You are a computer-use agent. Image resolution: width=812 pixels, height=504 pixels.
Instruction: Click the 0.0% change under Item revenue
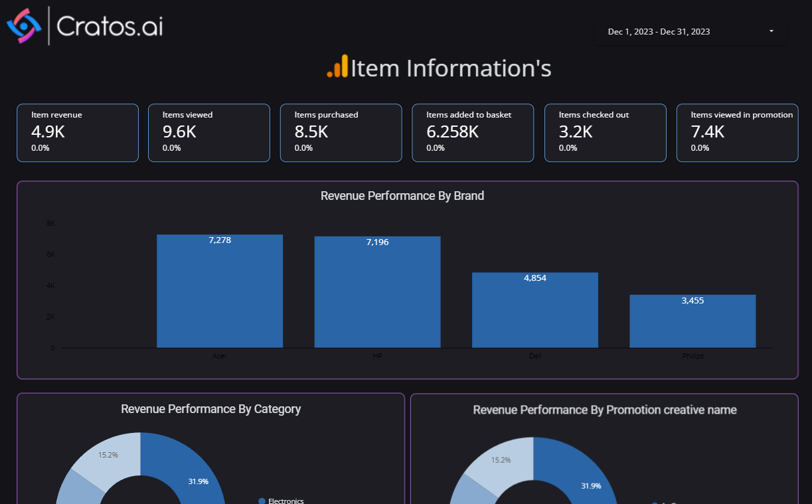41,147
